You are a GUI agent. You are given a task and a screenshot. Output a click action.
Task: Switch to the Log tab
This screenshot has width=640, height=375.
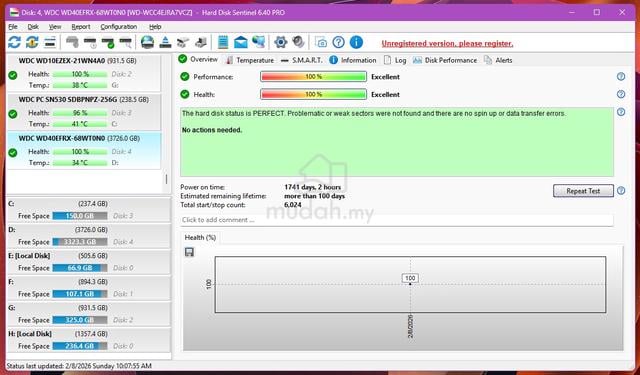click(395, 60)
